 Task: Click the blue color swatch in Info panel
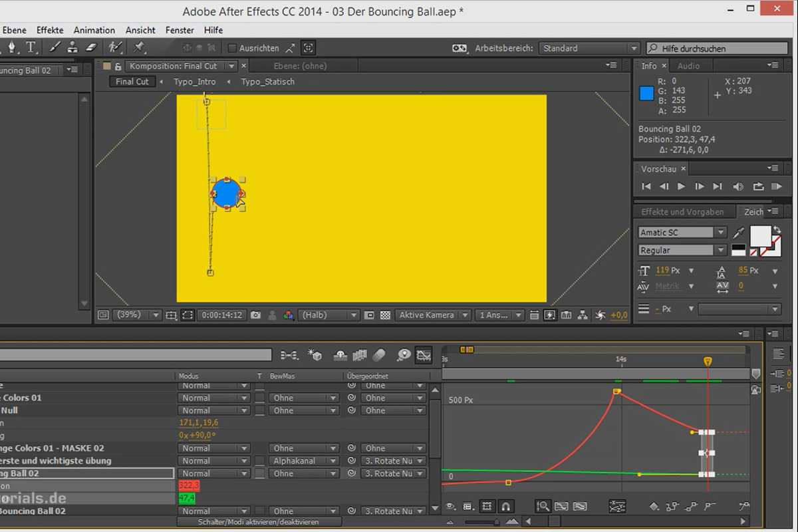click(646, 94)
